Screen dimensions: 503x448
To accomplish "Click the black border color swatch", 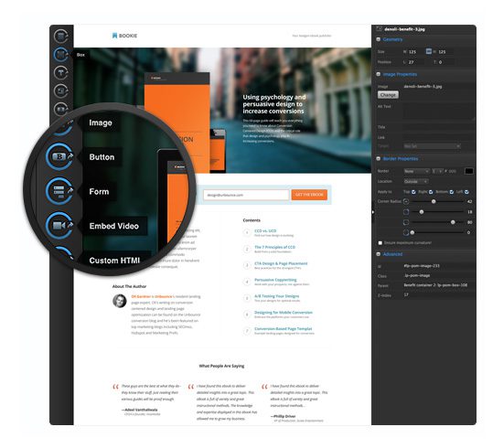I will tap(468, 171).
